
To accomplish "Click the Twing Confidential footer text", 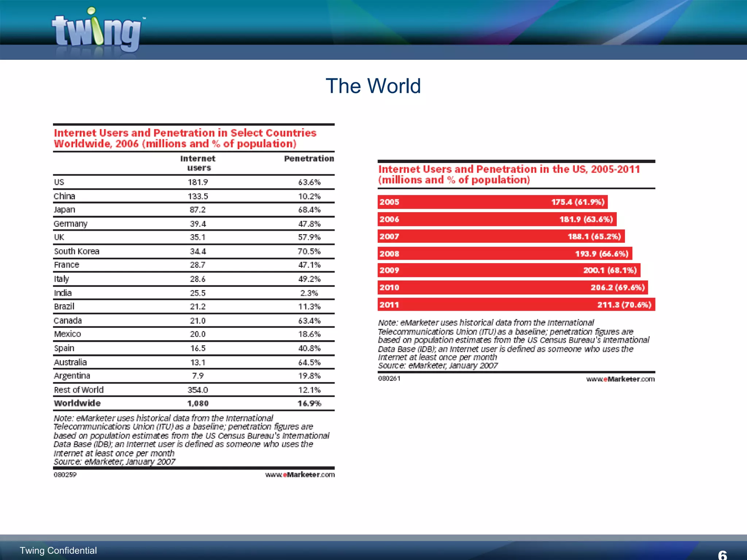I will tap(58, 551).
